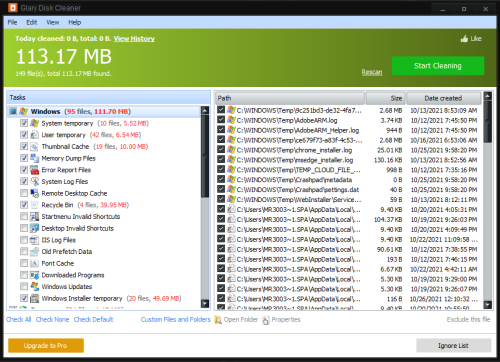Click the Glary Disk Cleaner title icon
Image resolution: width=500 pixels, height=362 pixels.
pos(13,8)
